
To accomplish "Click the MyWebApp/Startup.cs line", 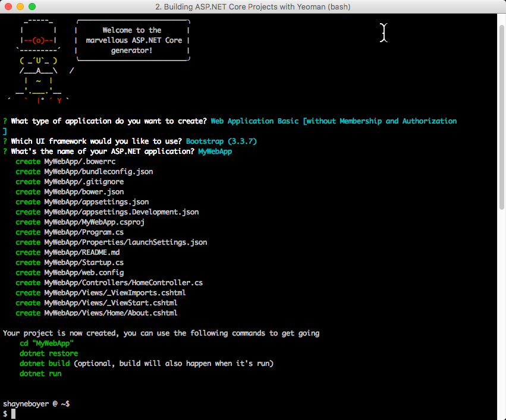I will [70, 263].
